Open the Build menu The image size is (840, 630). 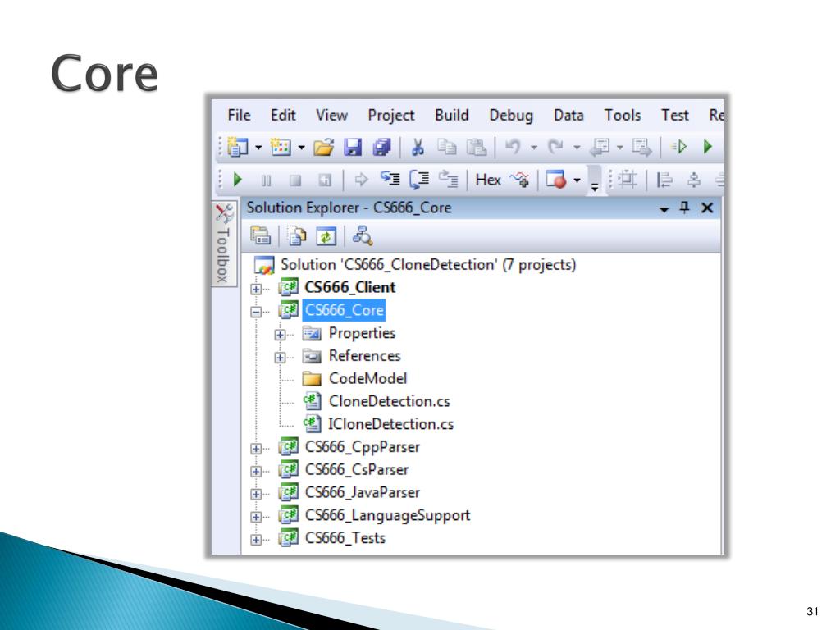[452, 115]
